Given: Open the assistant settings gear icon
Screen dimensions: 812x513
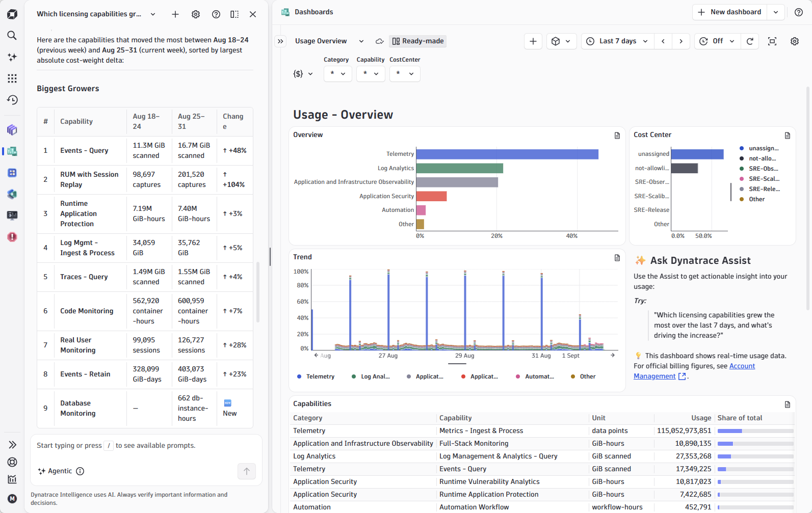Looking at the screenshot, I should [x=196, y=14].
